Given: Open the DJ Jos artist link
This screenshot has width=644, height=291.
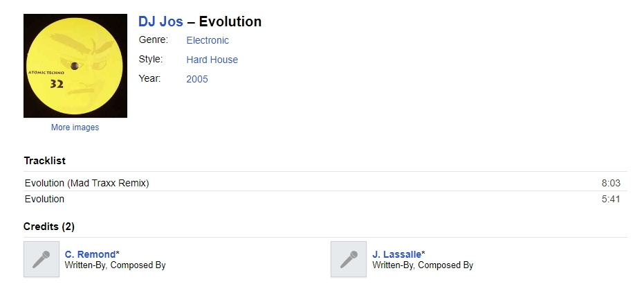Looking at the screenshot, I should click(160, 21).
